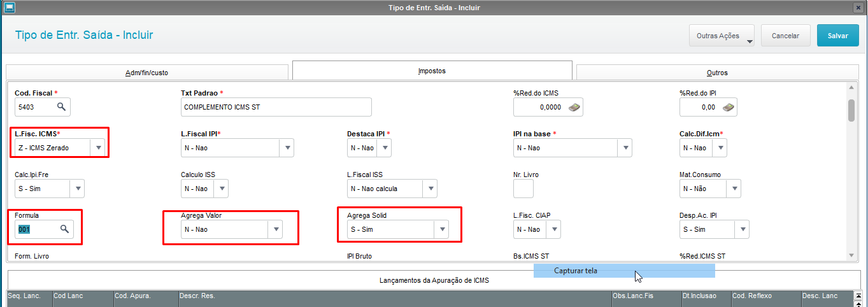Image resolution: width=868 pixels, height=307 pixels.
Task: Expand the Mat.Consumo dropdown
Action: click(734, 189)
